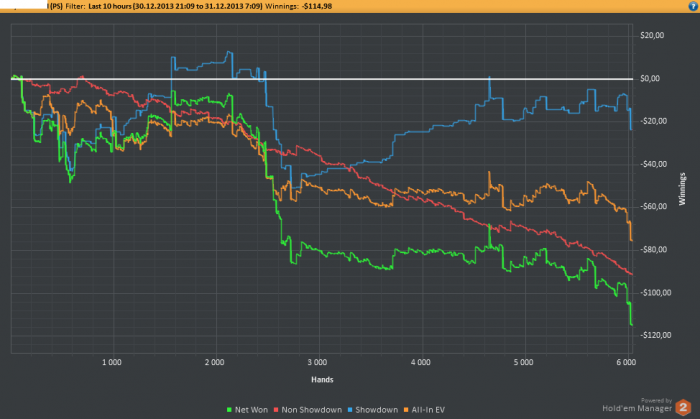This screenshot has width=700, height=419.
Task: Toggle the Showdown legend entry
Action: point(372,410)
